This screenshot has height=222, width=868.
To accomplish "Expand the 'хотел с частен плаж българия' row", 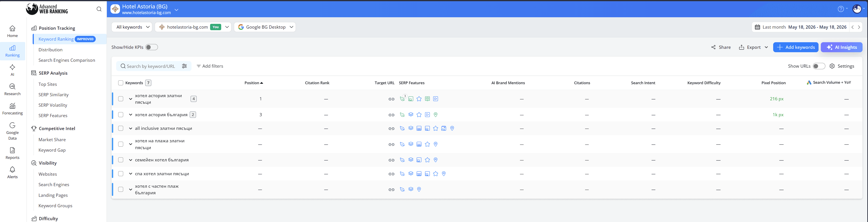I will coord(130,189).
